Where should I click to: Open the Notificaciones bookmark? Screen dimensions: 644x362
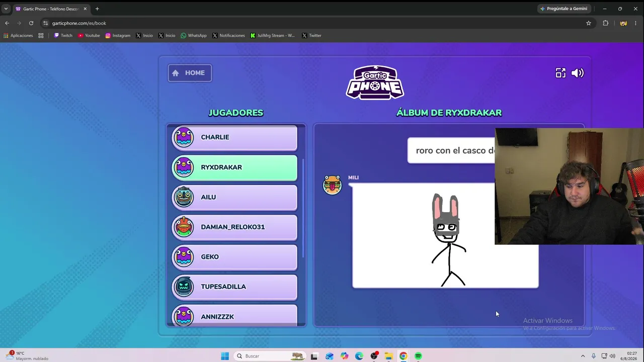[228, 36]
